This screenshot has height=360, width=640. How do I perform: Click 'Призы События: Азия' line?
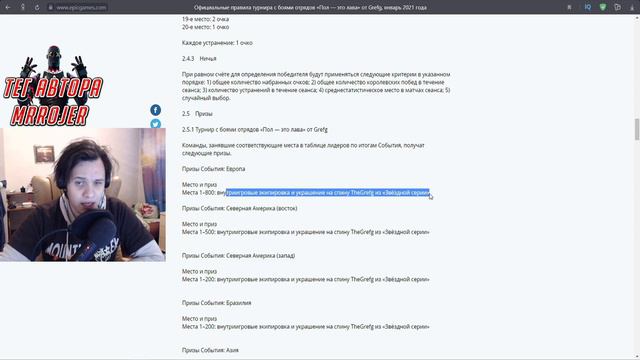coord(210,350)
